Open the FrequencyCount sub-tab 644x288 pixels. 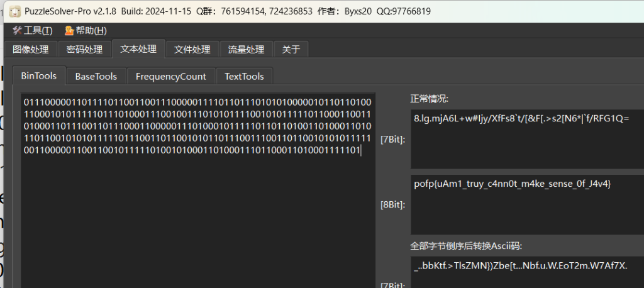171,77
